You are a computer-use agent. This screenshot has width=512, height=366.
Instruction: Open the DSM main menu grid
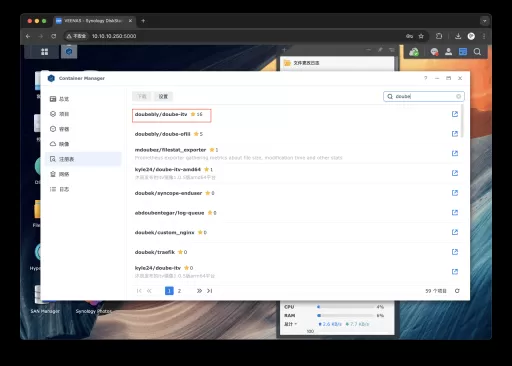[44, 52]
